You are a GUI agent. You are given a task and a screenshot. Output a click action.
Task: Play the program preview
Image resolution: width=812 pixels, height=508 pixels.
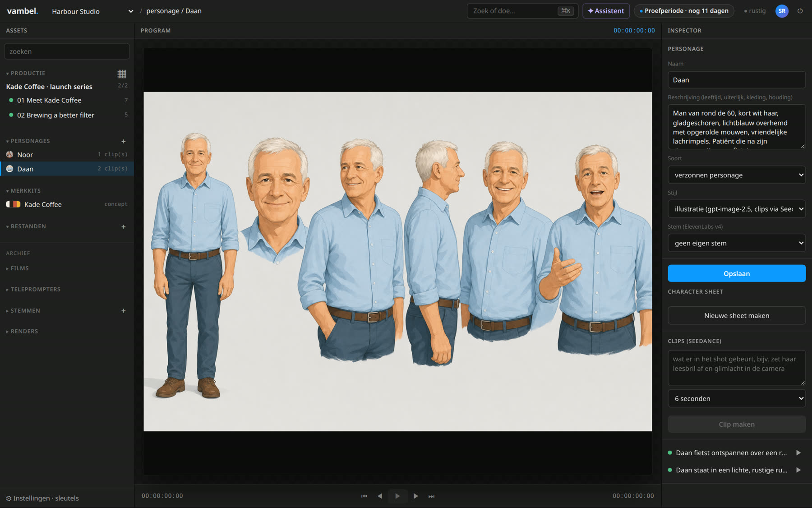coord(397,496)
